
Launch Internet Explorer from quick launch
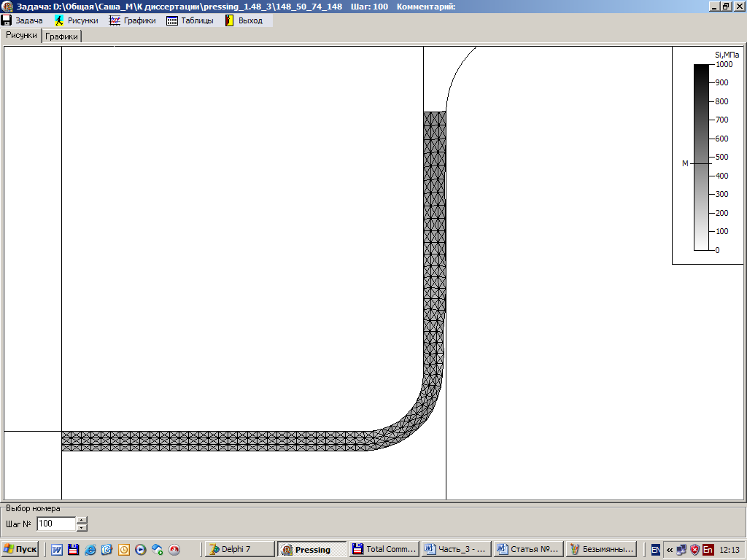point(90,550)
